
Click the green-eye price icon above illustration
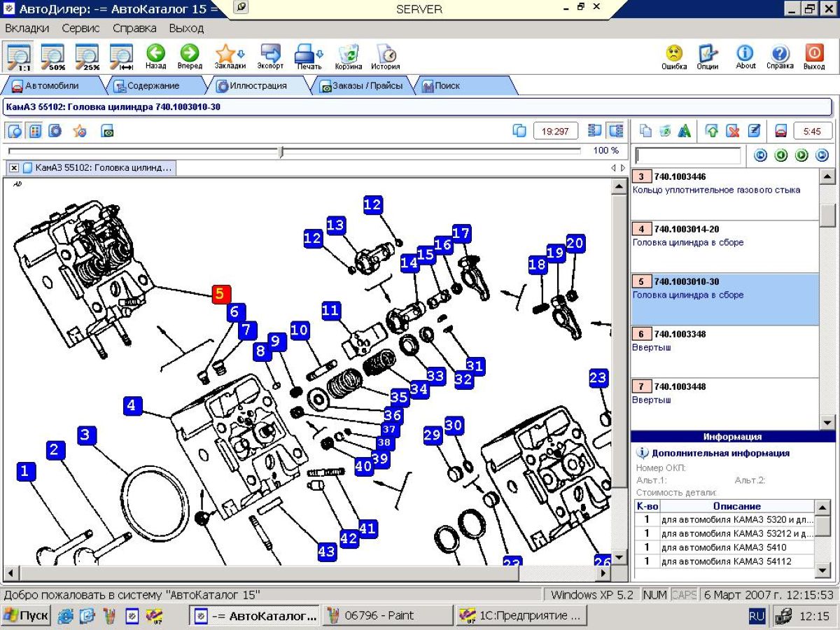107,131
